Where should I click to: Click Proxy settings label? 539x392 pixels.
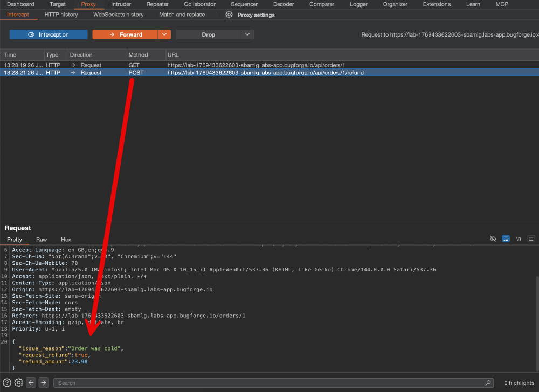256,15
